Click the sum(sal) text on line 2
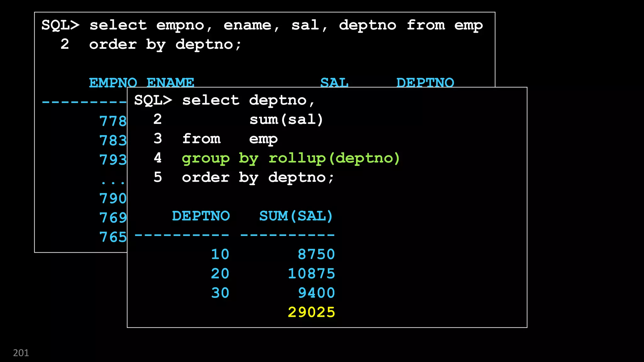The image size is (644, 362). click(286, 120)
